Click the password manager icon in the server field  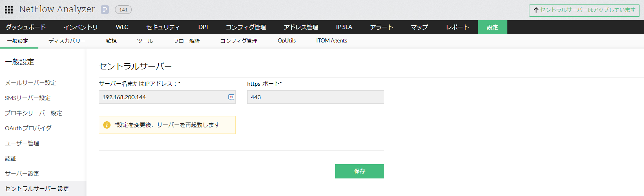(231, 97)
